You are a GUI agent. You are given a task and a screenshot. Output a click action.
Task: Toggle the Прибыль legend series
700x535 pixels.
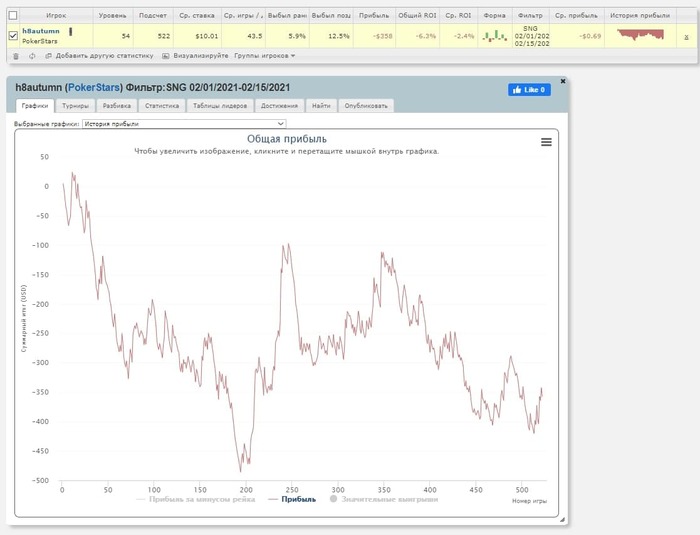(292, 499)
